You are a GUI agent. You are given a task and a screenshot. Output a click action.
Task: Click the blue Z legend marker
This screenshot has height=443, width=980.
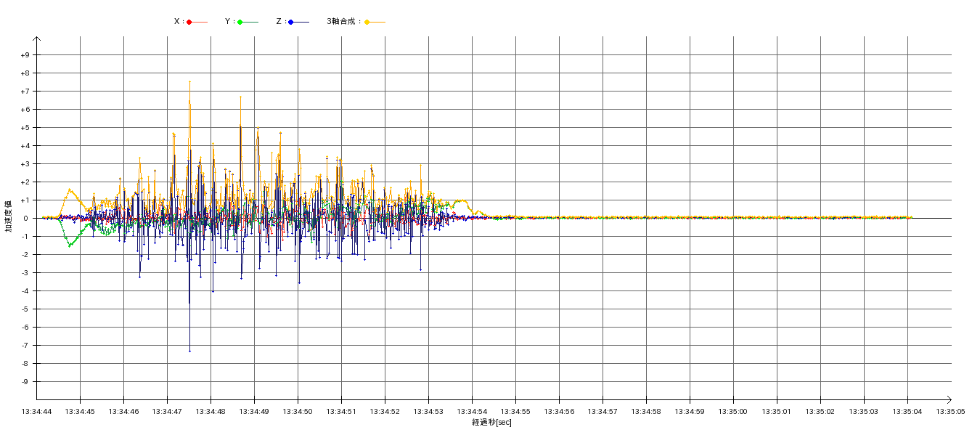coord(290,22)
